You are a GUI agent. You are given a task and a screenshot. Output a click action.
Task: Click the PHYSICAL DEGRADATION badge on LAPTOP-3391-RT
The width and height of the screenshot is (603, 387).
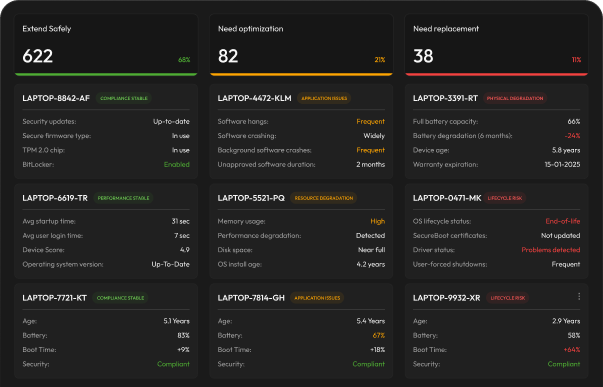(515, 98)
